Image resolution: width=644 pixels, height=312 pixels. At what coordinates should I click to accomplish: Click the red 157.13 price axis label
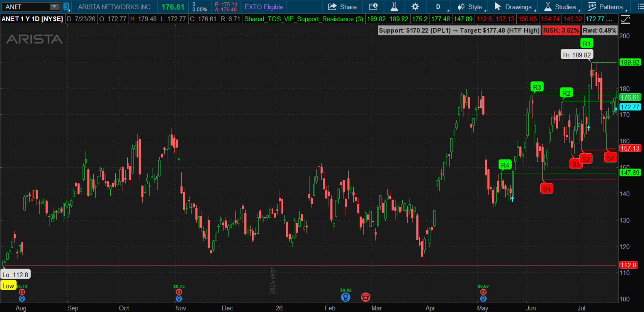pyautogui.click(x=630, y=148)
